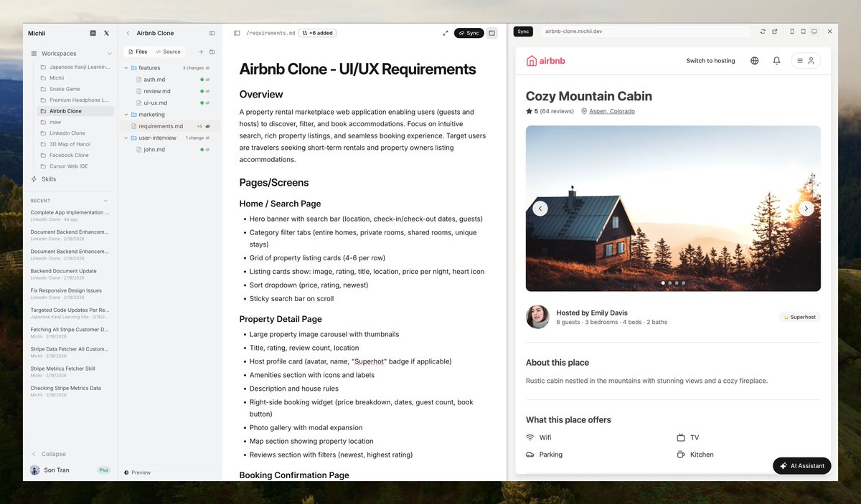Image resolution: width=861 pixels, height=504 pixels.
Task: Switch preview to mobile viewport icon
Action: [792, 31]
